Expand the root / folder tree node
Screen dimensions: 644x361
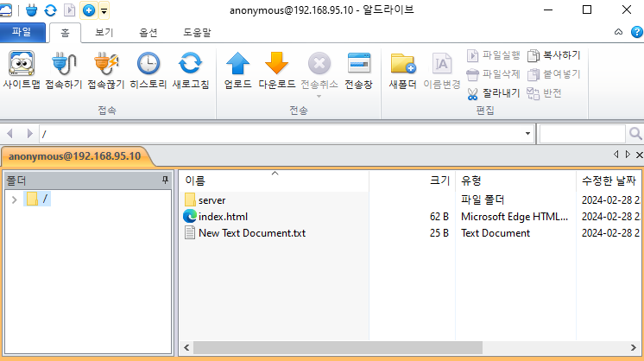[15, 199]
